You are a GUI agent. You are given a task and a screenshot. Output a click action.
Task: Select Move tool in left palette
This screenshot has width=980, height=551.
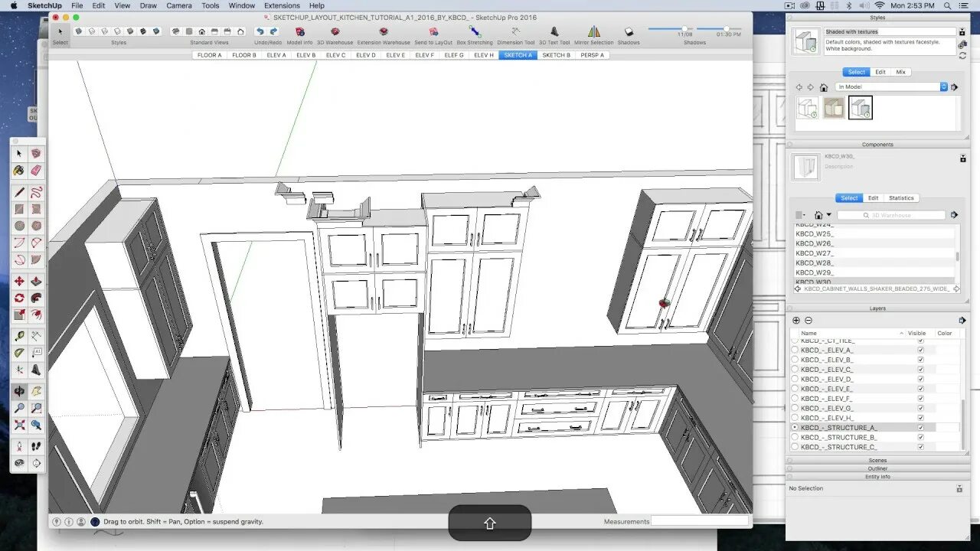pyautogui.click(x=19, y=281)
